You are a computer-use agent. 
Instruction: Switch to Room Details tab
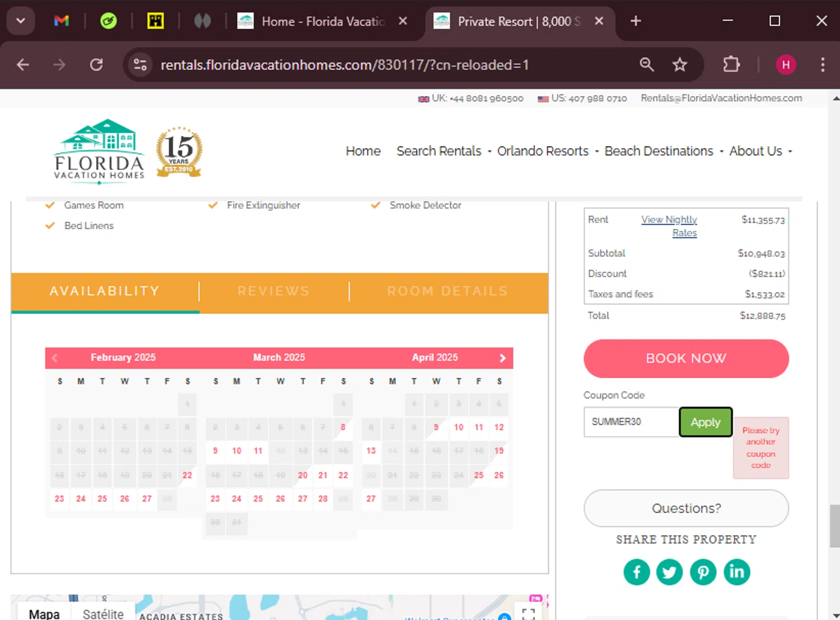click(x=447, y=291)
